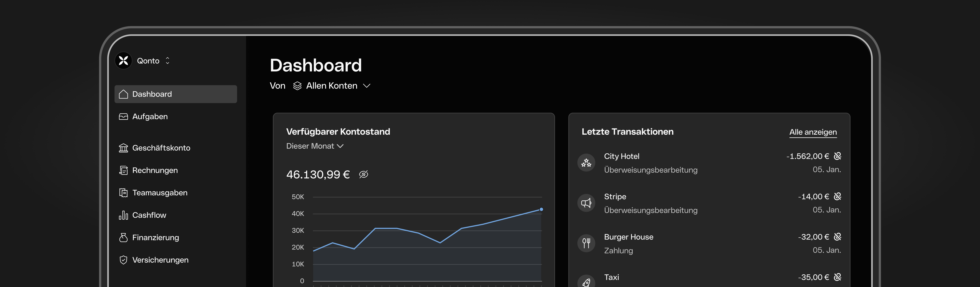
Task: Open the Aufgaben section
Action: click(x=150, y=116)
